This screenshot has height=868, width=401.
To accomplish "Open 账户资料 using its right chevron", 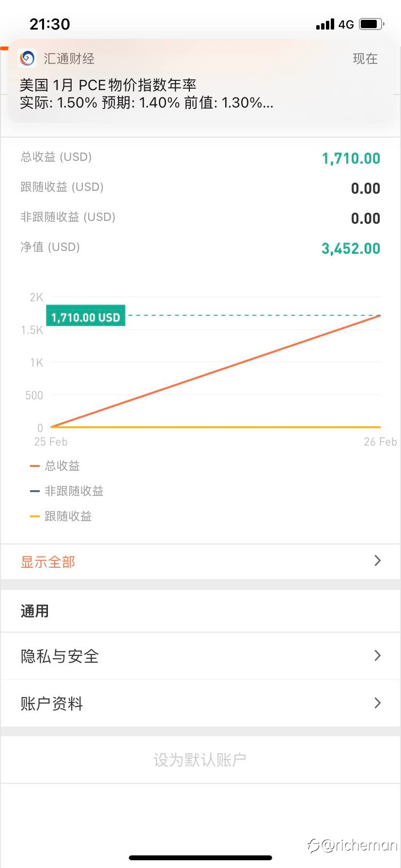I will tap(378, 703).
